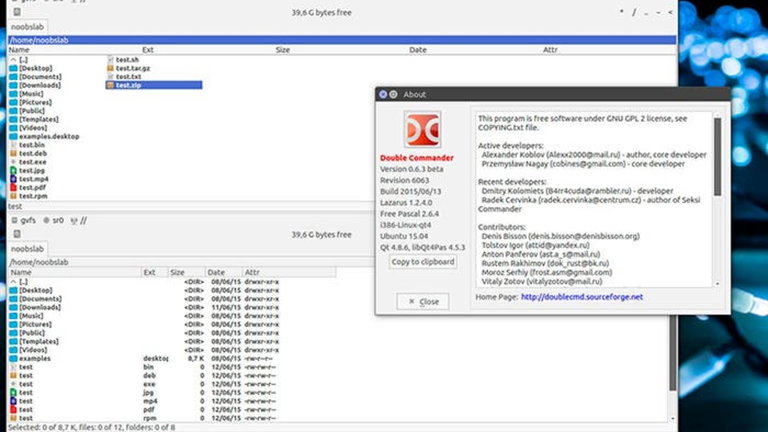The width and height of the screenshot is (768, 432).
Task: Go to parent [..] entry in upper panel
Action: point(24,60)
